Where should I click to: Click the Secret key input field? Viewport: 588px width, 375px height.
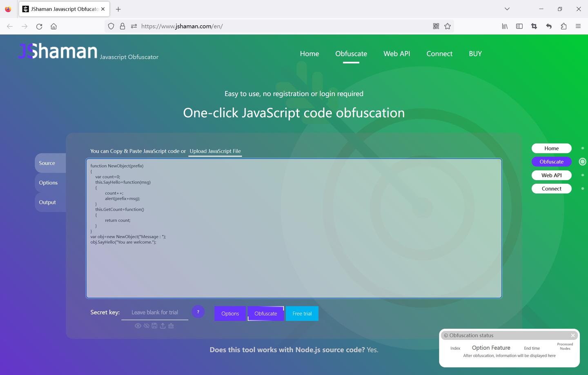click(155, 312)
